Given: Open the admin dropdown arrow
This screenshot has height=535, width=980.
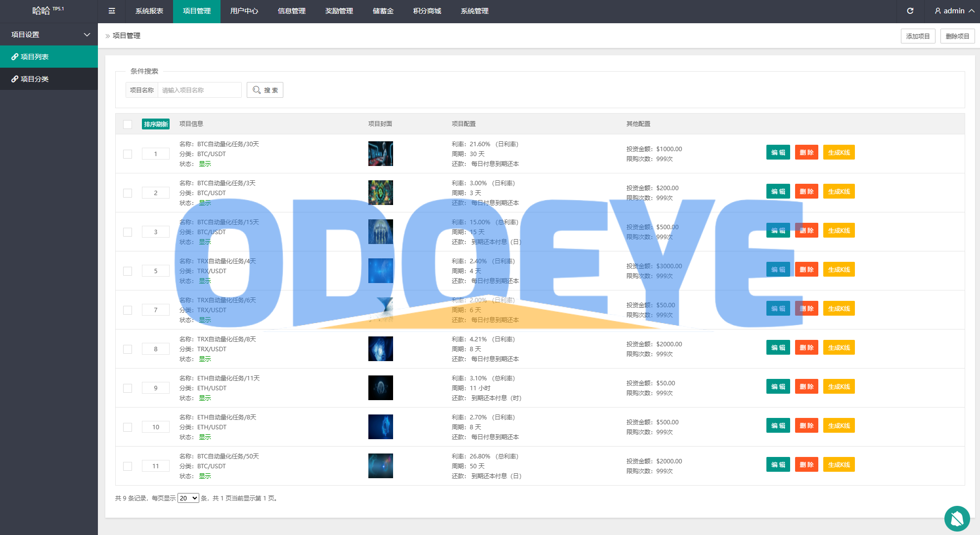Looking at the screenshot, I should [x=972, y=11].
